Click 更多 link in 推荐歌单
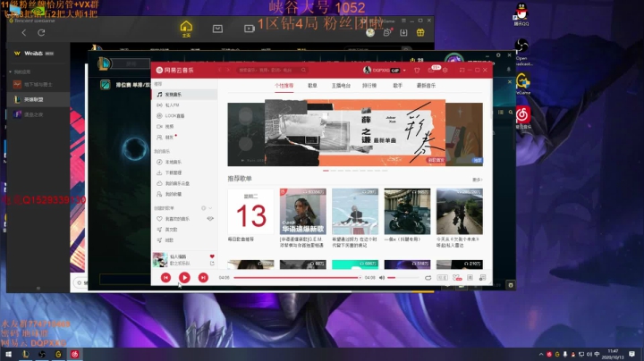 coord(478,180)
